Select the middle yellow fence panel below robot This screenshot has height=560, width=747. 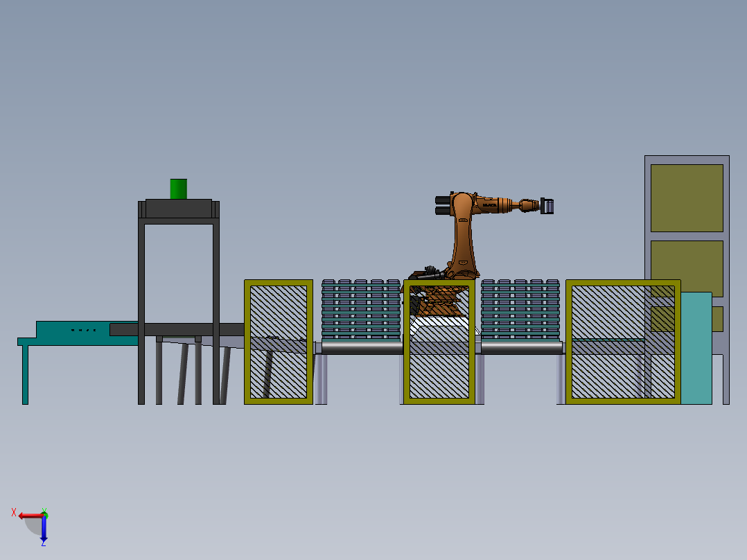point(439,342)
